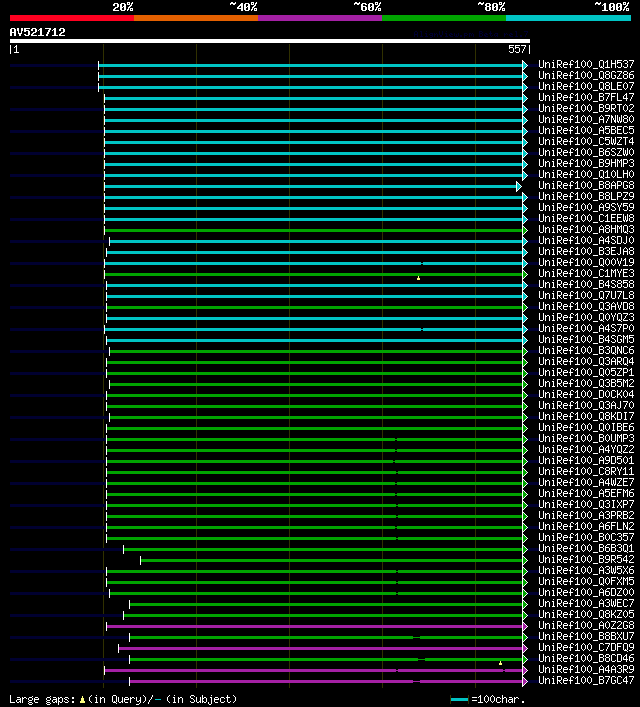Image resolution: width=640 pixels, height=707 pixels.
Task: Click the UniRef100_Q3AVD8 label
Action: click(x=586, y=307)
